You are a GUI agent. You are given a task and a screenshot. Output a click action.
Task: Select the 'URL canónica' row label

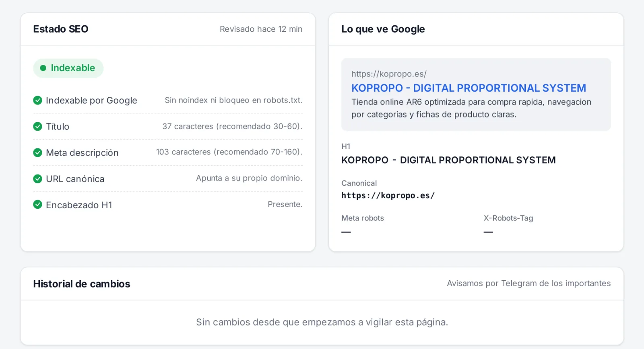pyautogui.click(x=75, y=179)
